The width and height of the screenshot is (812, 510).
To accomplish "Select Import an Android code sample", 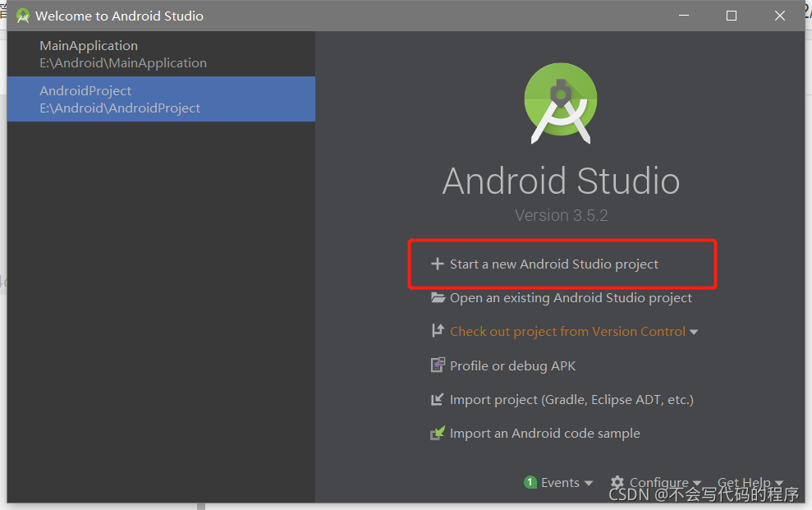I will coord(545,434).
